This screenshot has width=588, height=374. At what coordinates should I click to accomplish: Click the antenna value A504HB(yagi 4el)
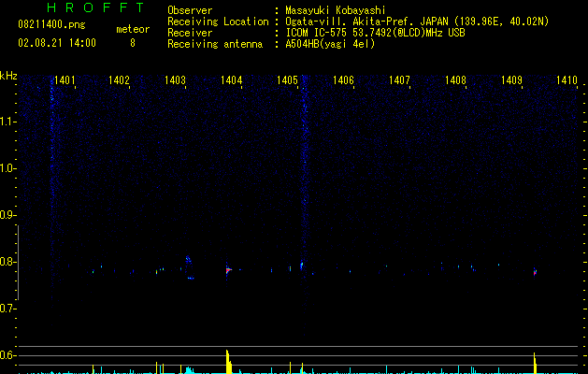click(330, 44)
